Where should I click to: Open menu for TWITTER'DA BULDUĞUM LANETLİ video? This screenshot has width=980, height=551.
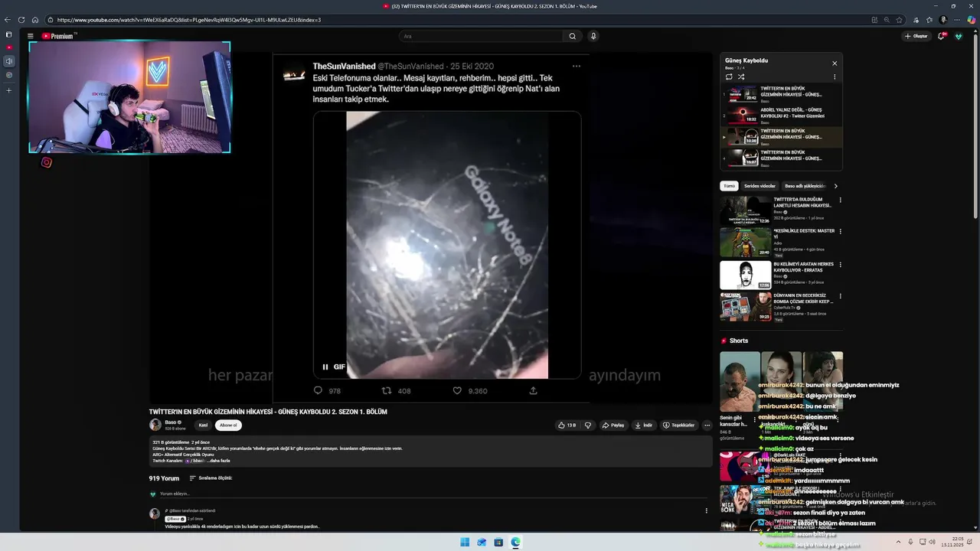click(x=840, y=201)
